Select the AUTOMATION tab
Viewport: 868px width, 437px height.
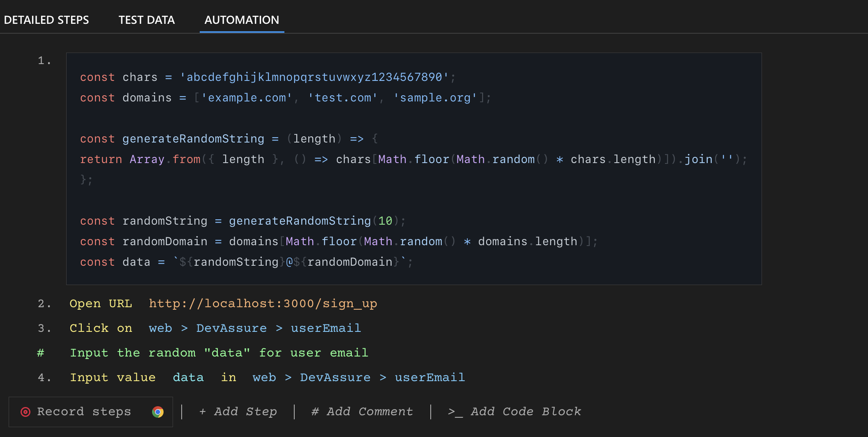pos(242,20)
